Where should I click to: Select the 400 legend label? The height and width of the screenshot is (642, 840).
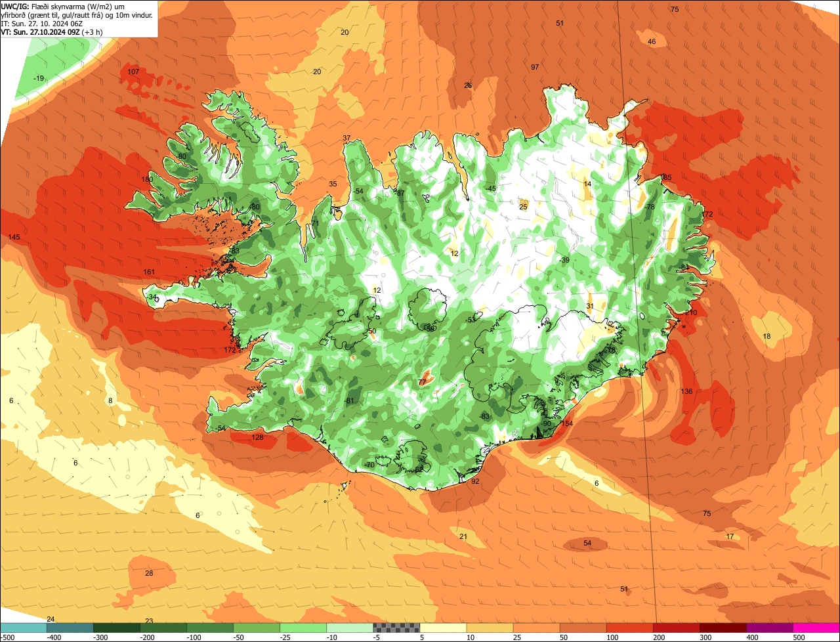(753, 637)
